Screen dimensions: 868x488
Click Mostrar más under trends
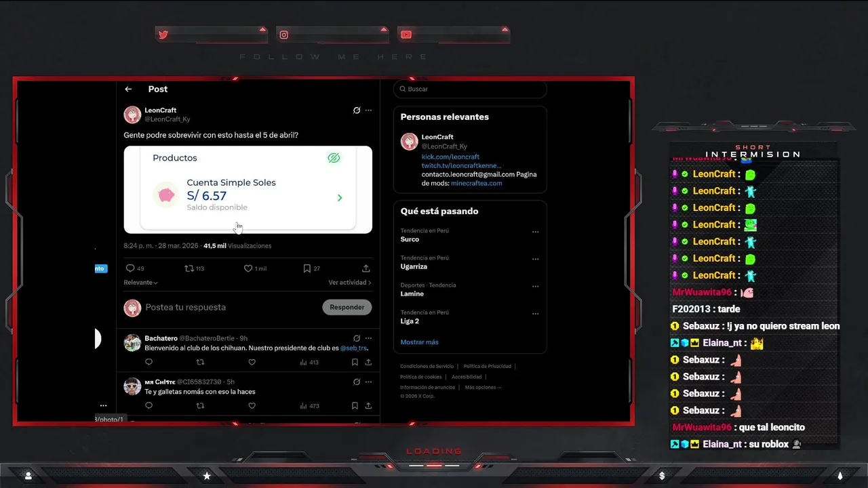[419, 342]
